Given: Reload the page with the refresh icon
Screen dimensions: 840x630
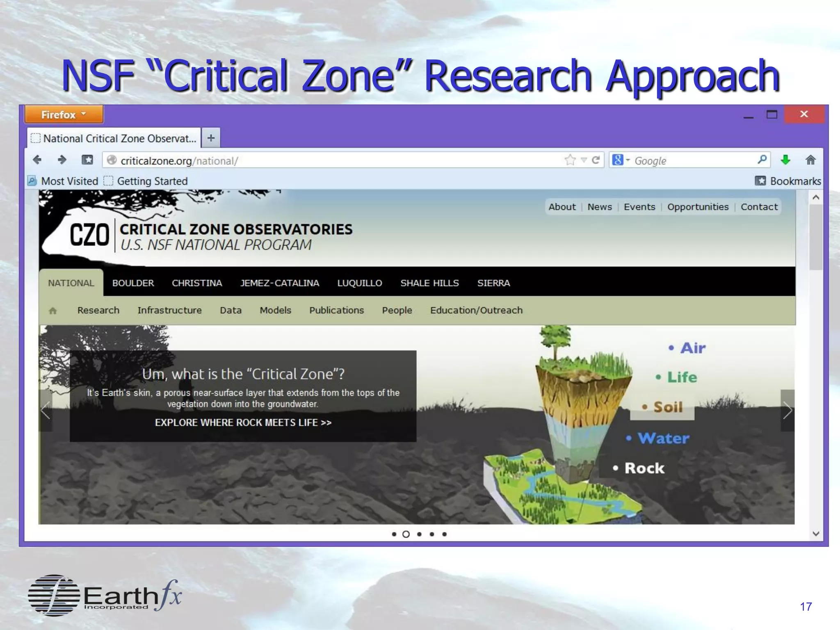Looking at the screenshot, I should click(x=596, y=160).
